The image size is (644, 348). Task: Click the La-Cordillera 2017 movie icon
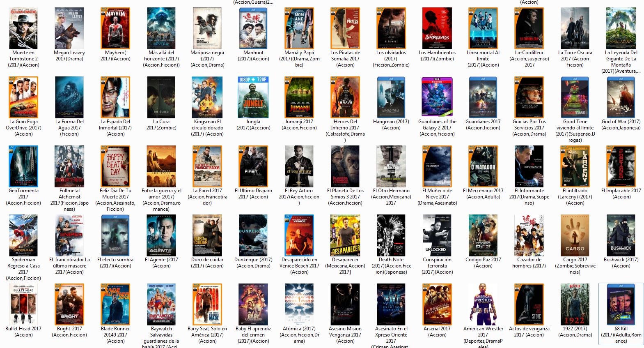click(x=529, y=28)
